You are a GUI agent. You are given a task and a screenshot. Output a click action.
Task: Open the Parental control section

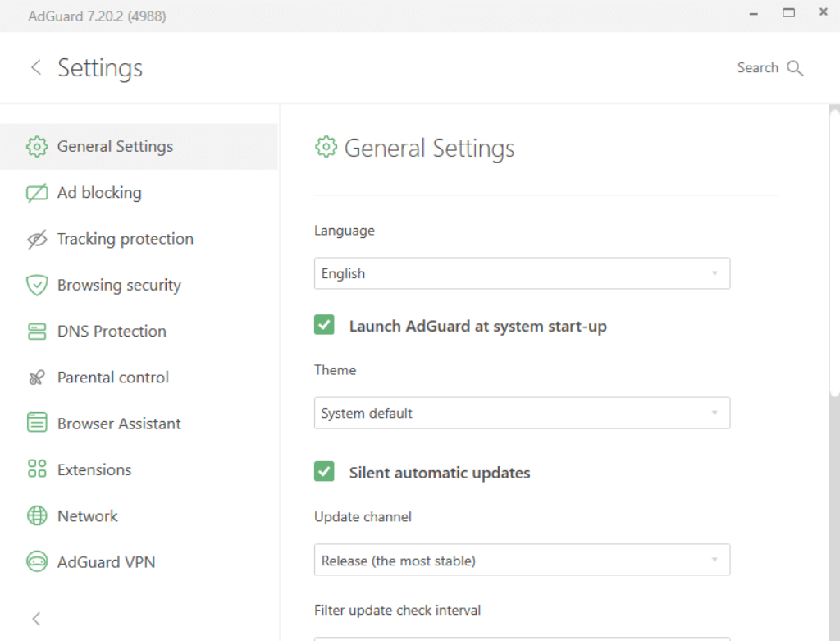(x=139, y=378)
